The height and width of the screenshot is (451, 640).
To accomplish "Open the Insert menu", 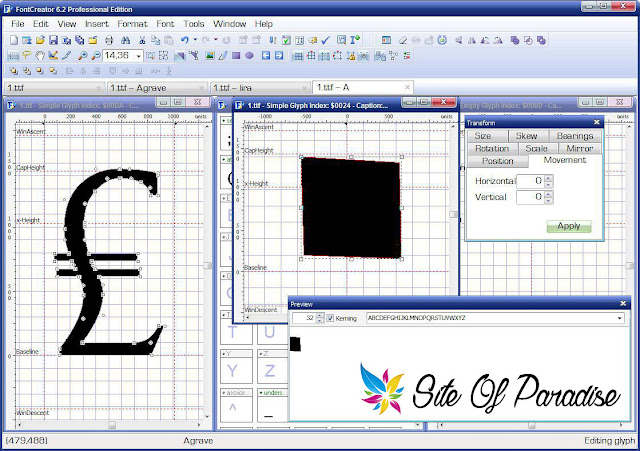I will (97, 24).
